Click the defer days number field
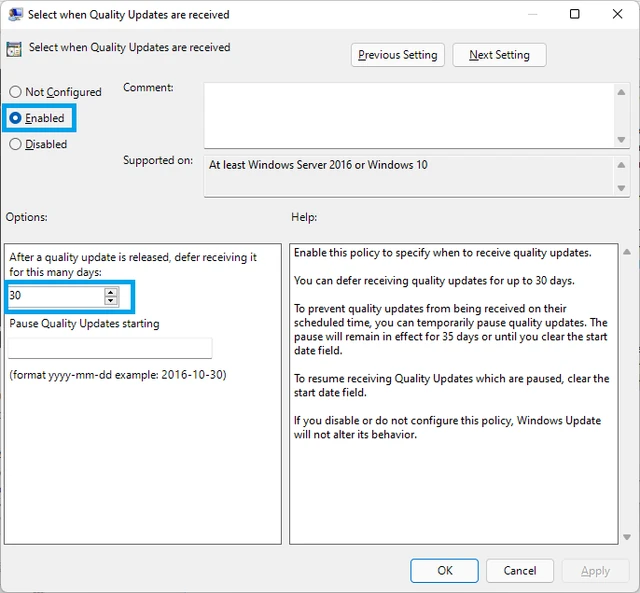This screenshot has height=593, width=640. click(x=56, y=296)
